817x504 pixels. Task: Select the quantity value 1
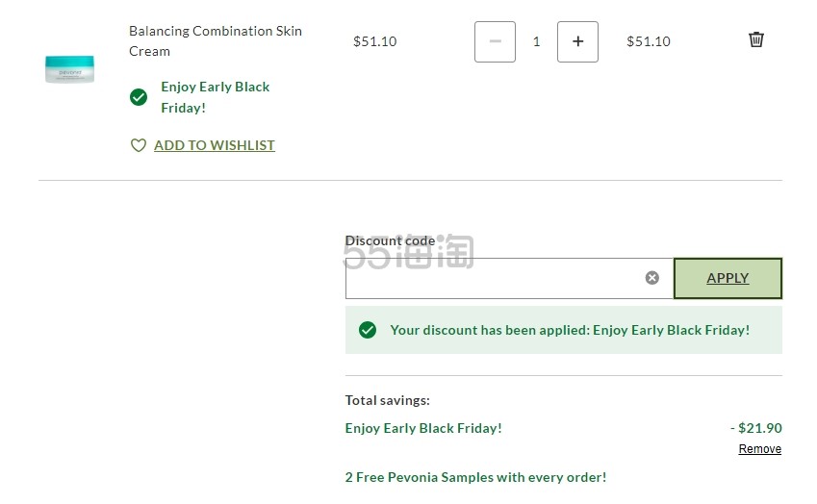coord(536,41)
